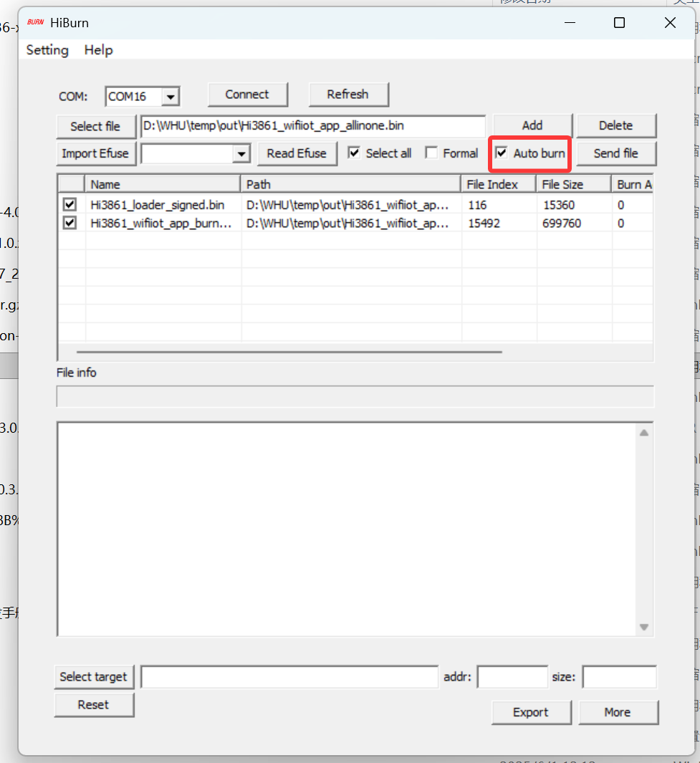Click the log output down arrow

click(644, 627)
